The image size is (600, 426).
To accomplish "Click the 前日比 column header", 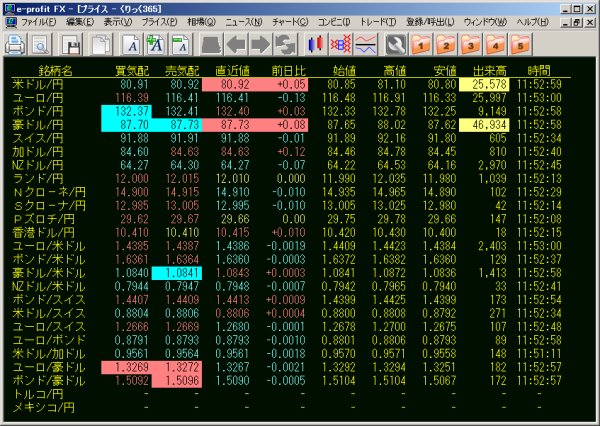I will coord(289,70).
